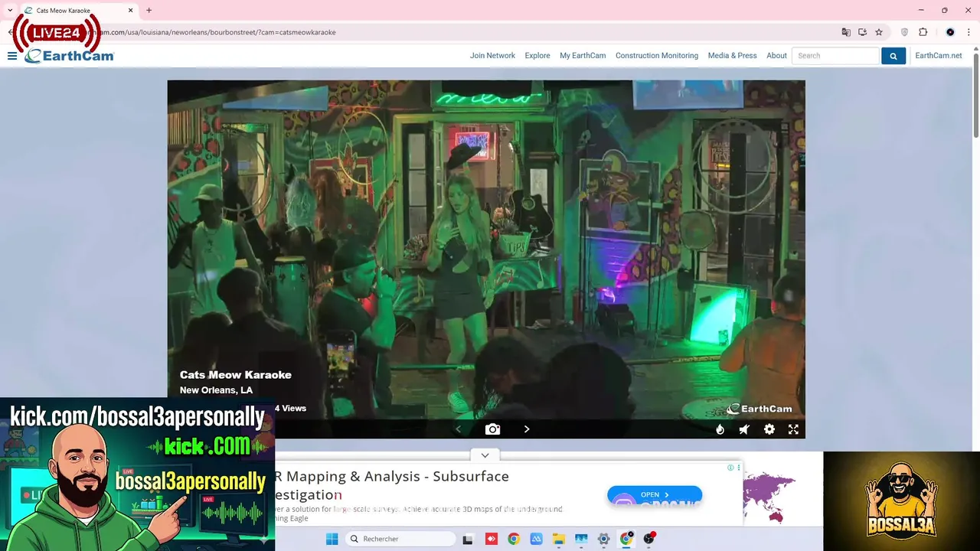Enter fullscreen video mode
Viewport: 980px width, 551px height.
click(x=793, y=429)
